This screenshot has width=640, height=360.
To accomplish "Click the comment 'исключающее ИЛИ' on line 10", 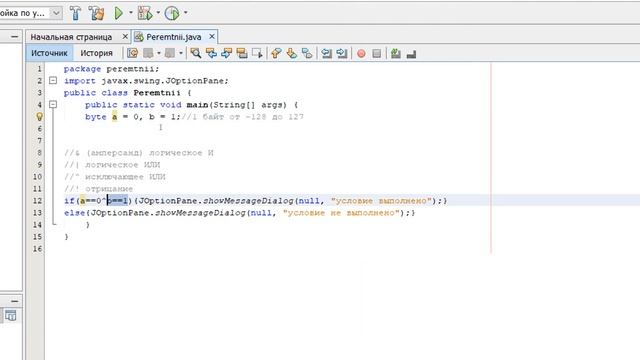I will (x=125, y=177).
